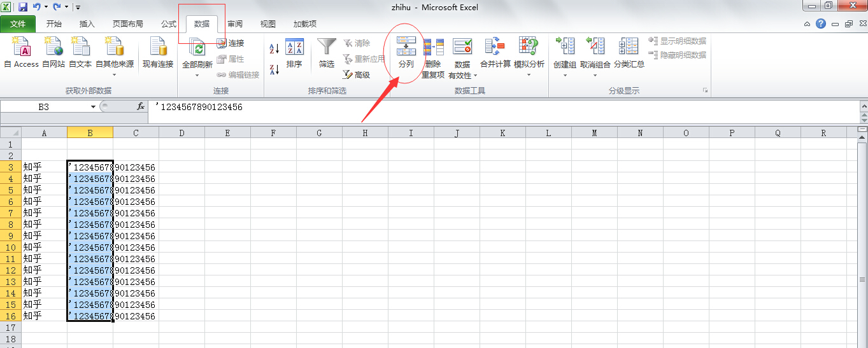Viewport: 868px width, 348px height.
Task: Click Data Validation (数据有效性) icon
Action: point(462,46)
